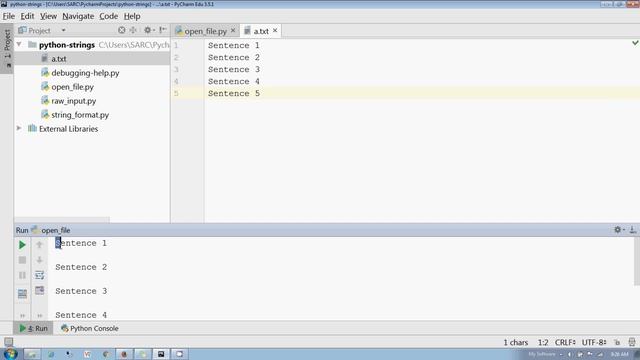Click the Project panel horizontal scrollbar
Image resolution: width=640 pixels, height=360 pixels.
tap(62, 220)
